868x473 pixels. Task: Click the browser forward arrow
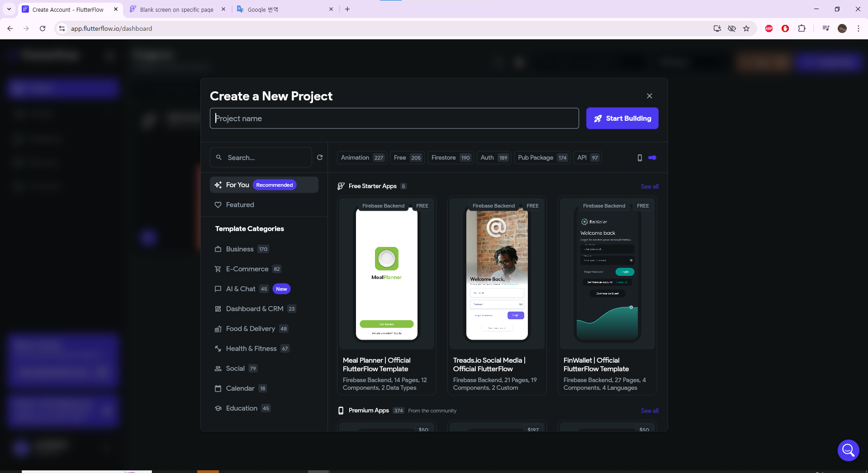click(26, 28)
